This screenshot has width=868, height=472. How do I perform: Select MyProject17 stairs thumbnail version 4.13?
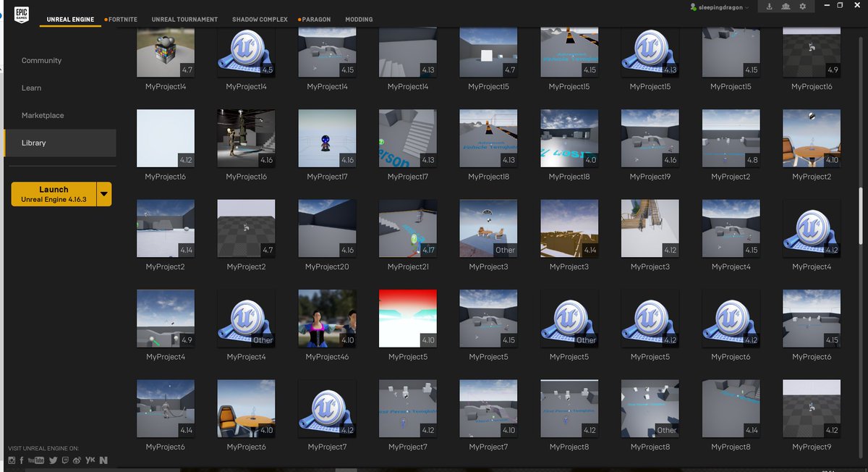click(408, 138)
